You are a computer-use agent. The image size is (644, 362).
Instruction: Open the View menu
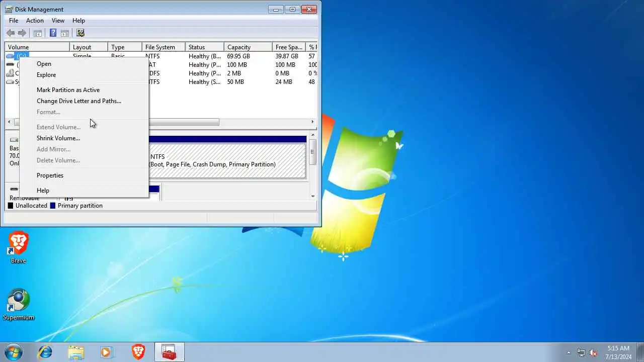[x=58, y=21]
